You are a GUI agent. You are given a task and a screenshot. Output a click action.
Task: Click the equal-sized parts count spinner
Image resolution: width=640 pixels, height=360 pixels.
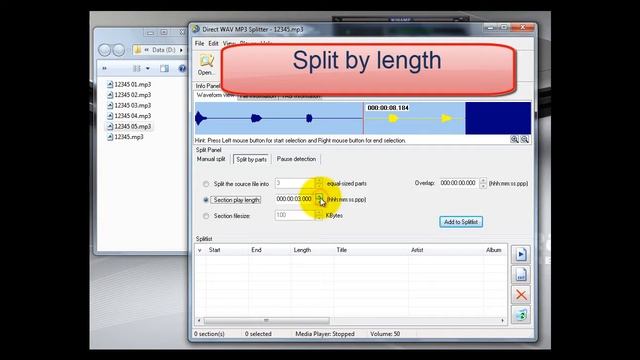[x=319, y=183]
